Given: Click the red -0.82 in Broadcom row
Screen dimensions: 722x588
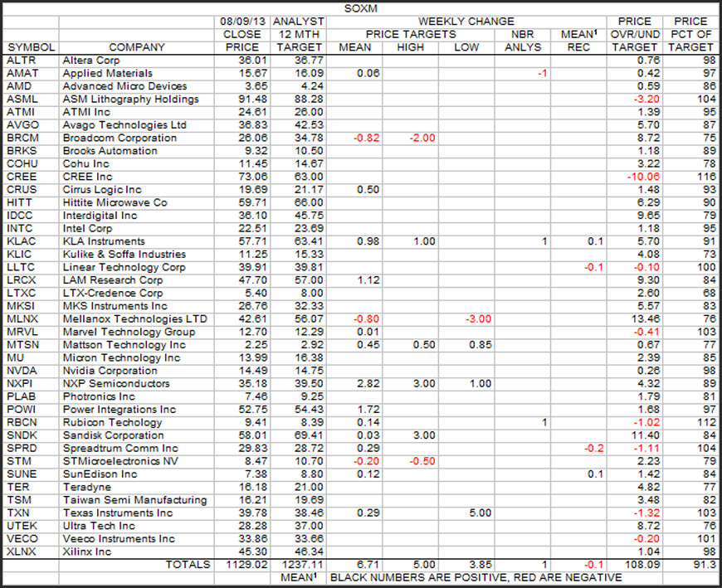Looking at the screenshot, I should coord(367,138).
